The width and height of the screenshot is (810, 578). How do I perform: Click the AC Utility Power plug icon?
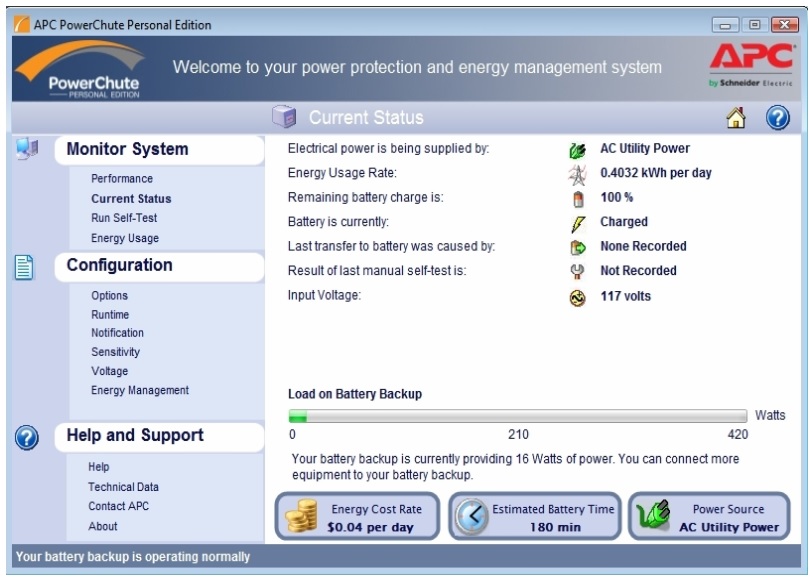(x=578, y=150)
